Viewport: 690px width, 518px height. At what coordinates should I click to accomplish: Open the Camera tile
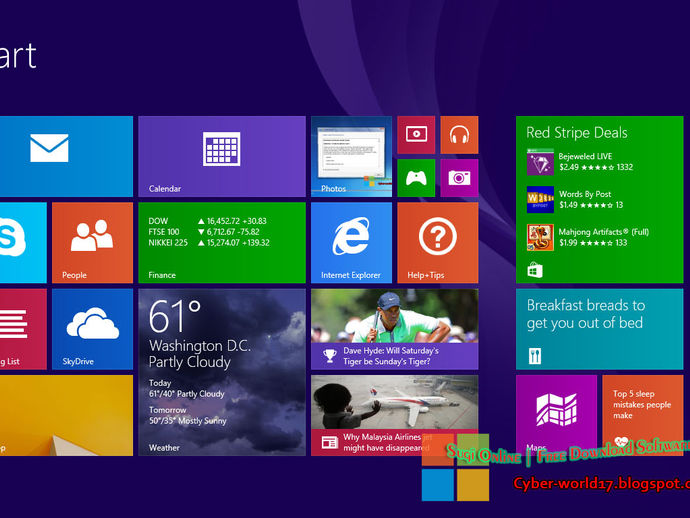[x=459, y=178]
